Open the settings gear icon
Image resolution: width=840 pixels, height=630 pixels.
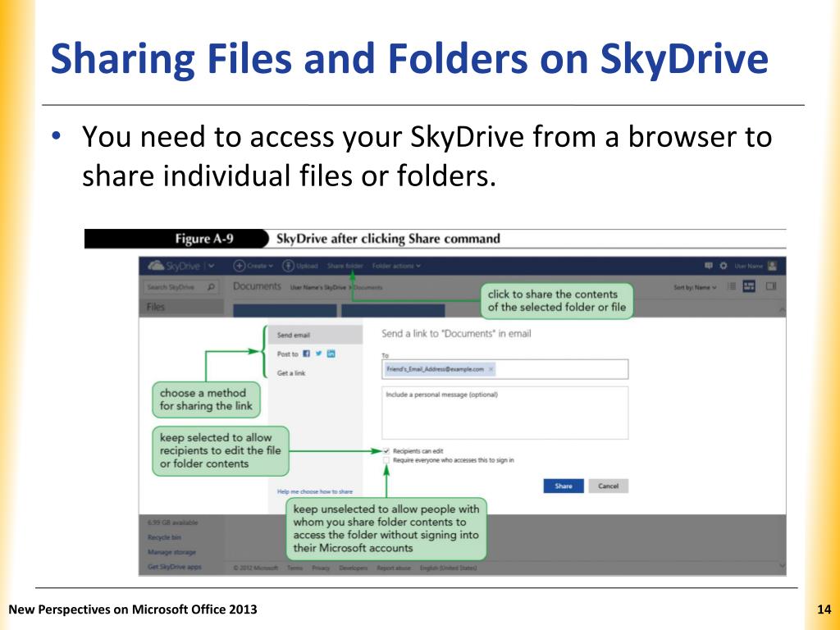pos(724,266)
